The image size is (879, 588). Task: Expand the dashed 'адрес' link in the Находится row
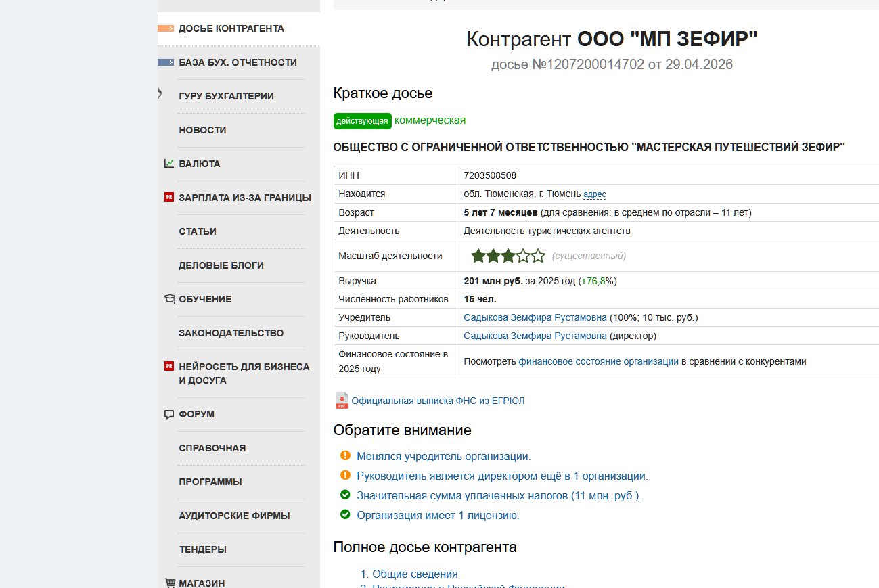click(x=594, y=194)
